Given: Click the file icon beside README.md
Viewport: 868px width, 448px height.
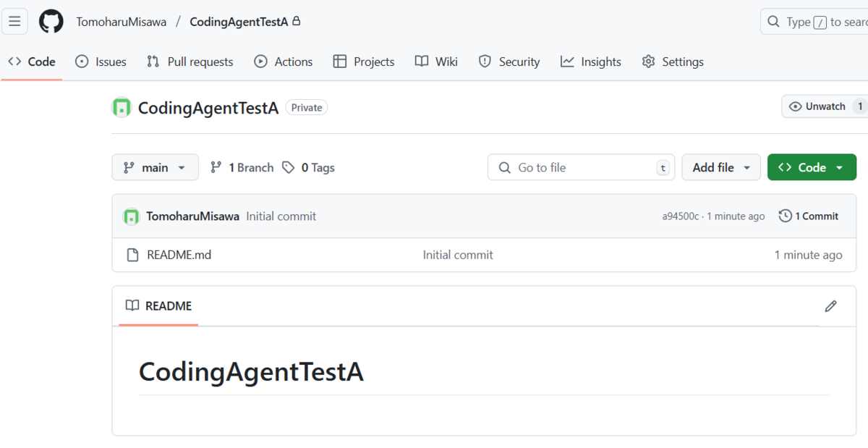Looking at the screenshot, I should click(x=134, y=254).
